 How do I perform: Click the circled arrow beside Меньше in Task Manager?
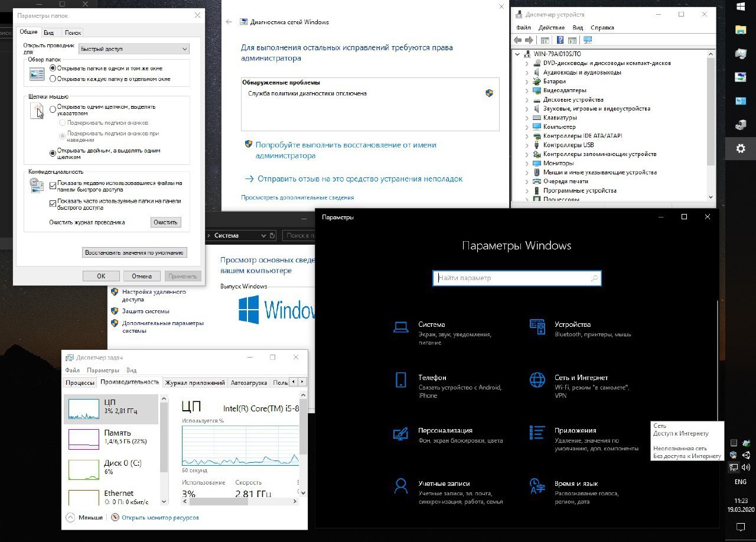pos(70,517)
